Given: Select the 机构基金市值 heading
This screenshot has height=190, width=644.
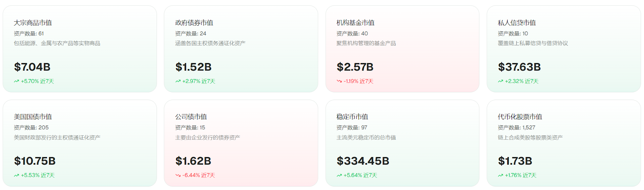Looking at the screenshot, I should (x=355, y=23).
